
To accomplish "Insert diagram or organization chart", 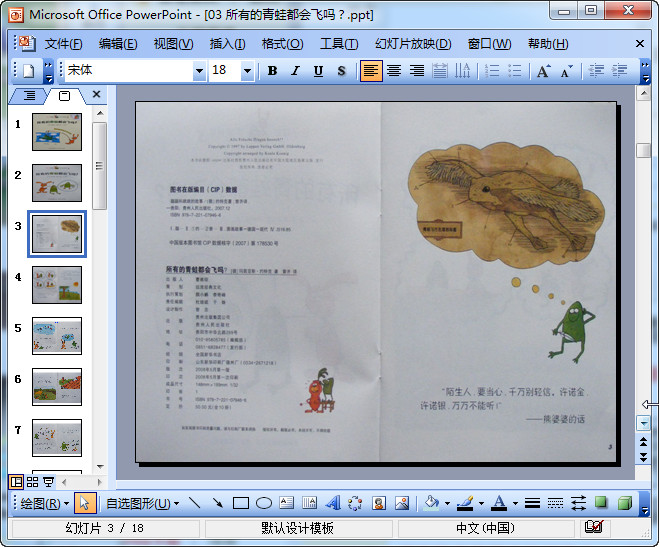I will click(x=356, y=503).
